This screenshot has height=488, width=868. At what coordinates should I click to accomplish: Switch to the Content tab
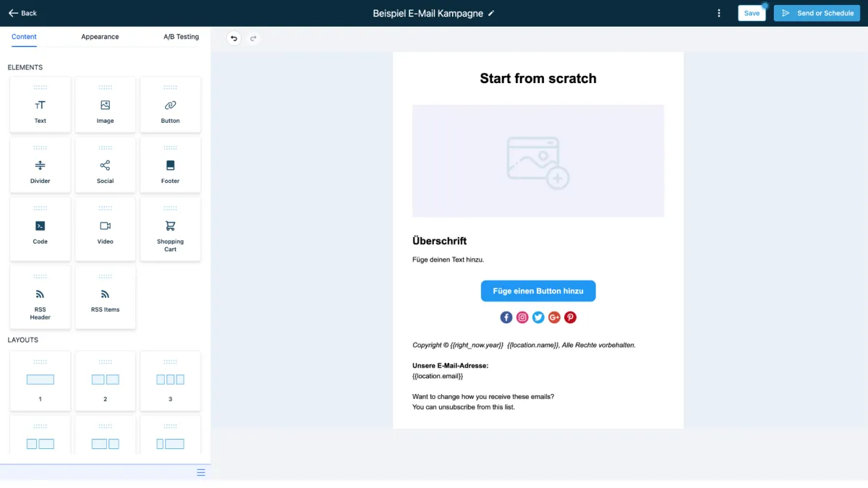pyautogui.click(x=25, y=37)
